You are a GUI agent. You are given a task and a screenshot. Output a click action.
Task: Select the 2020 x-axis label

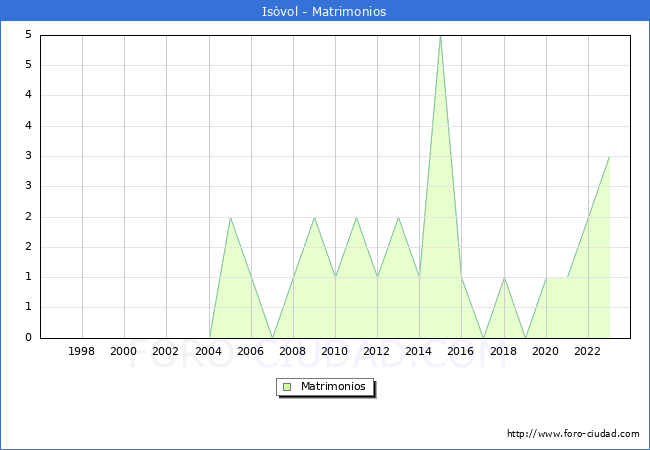click(546, 351)
